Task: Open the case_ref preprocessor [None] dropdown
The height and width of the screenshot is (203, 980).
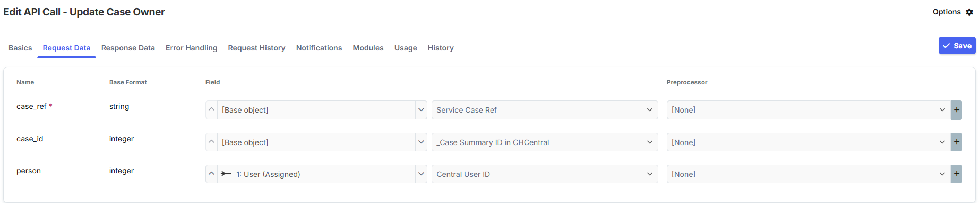Action: [x=809, y=110]
